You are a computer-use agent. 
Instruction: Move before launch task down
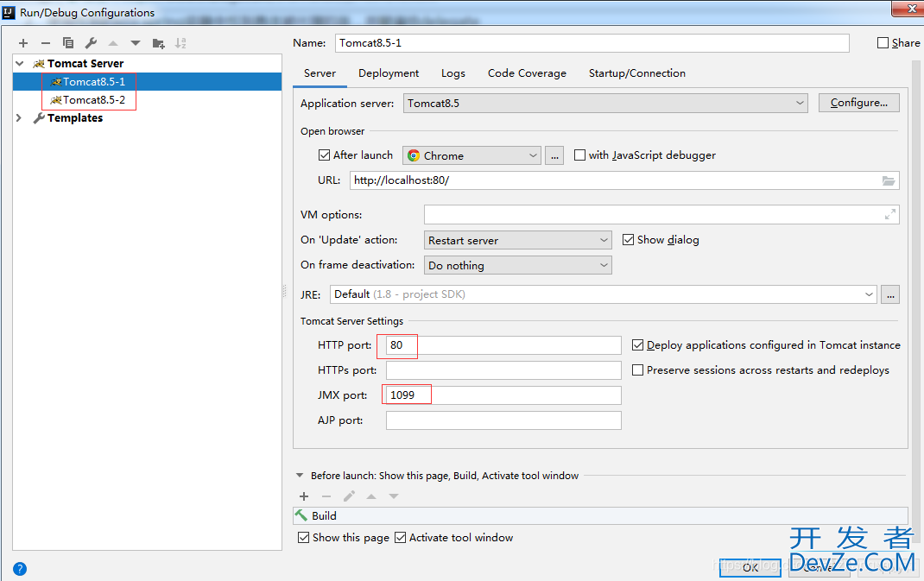pos(394,496)
